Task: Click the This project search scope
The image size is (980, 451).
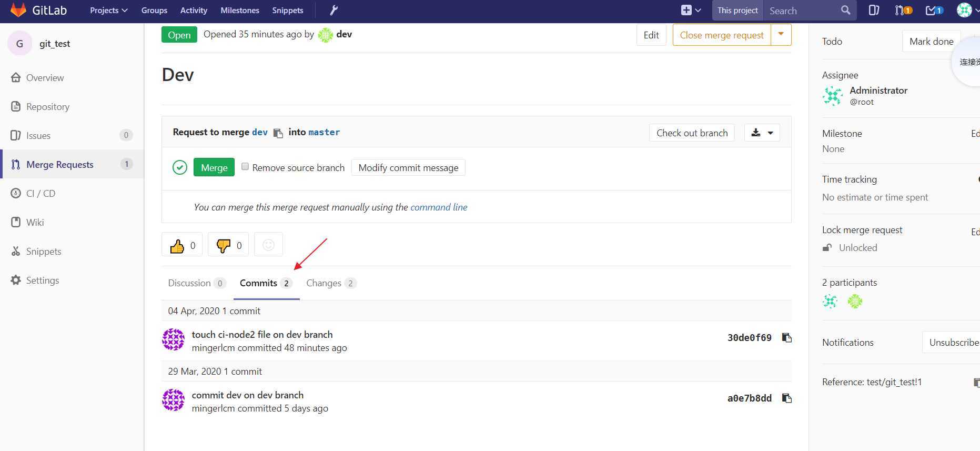Action: (737, 11)
